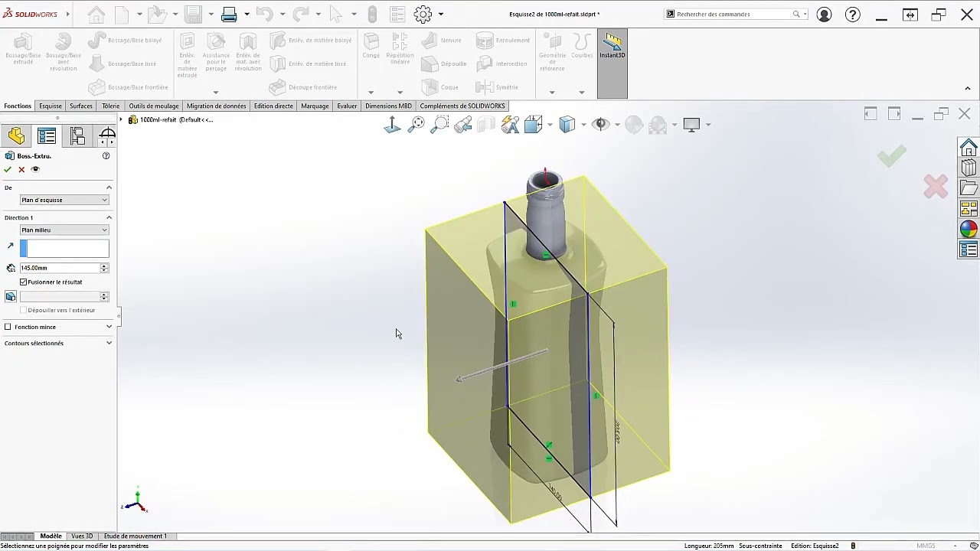Open the Marquage tab
980x551 pixels.
click(315, 106)
